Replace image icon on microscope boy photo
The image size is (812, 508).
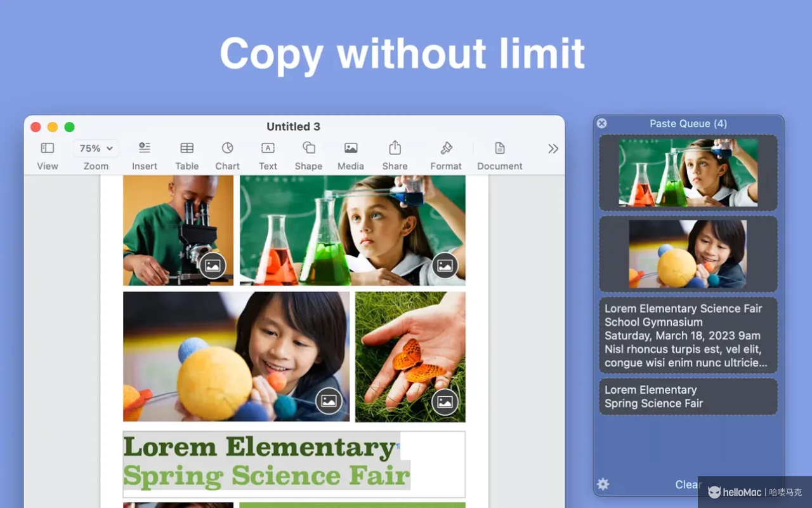213,265
